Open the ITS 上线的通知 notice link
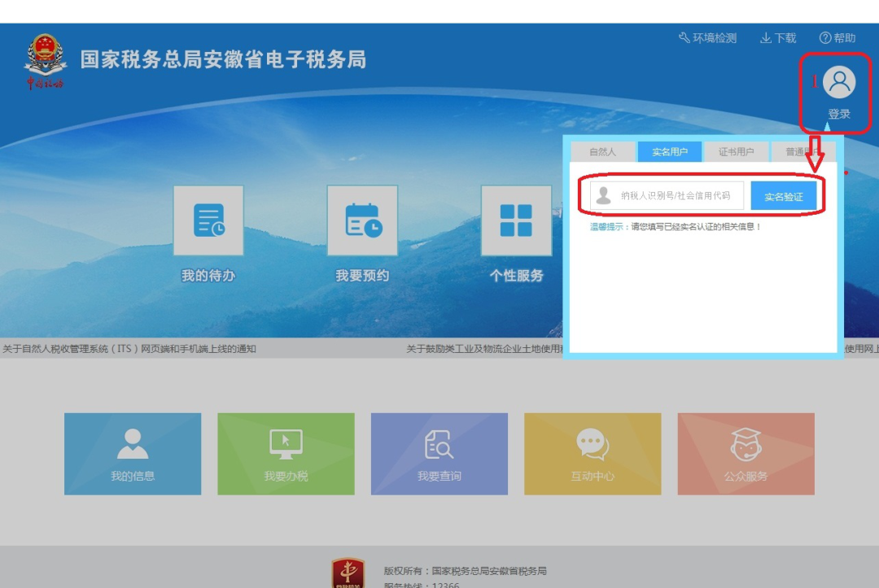The width and height of the screenshot is (879, 588). coord(129,349)
